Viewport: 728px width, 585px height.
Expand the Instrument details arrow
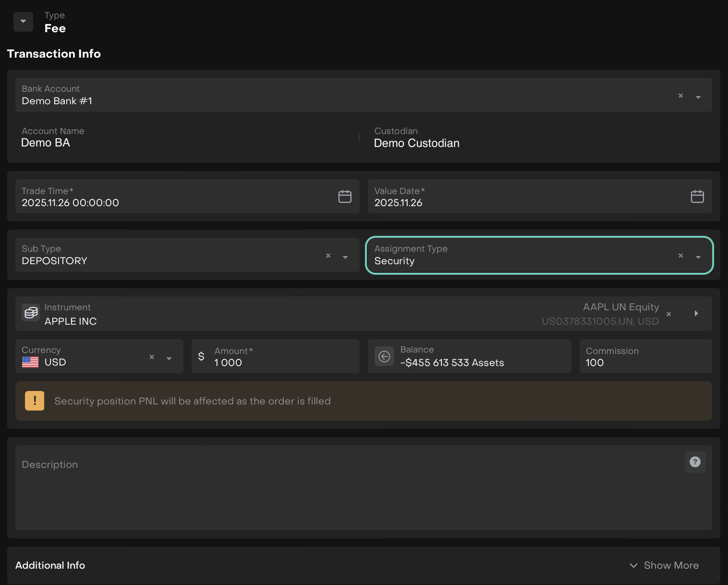[696, 314]
